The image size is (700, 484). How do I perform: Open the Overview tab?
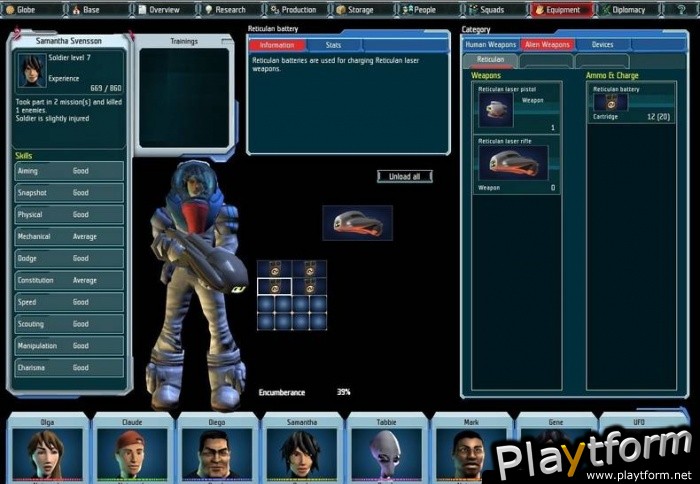(163, 9)
